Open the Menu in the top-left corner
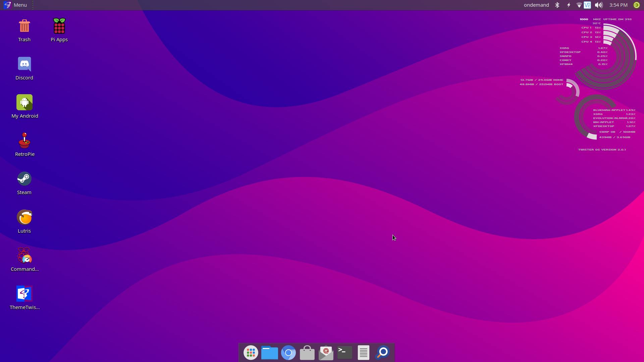Viewport: 644px width, 362px height. point(15,5)
